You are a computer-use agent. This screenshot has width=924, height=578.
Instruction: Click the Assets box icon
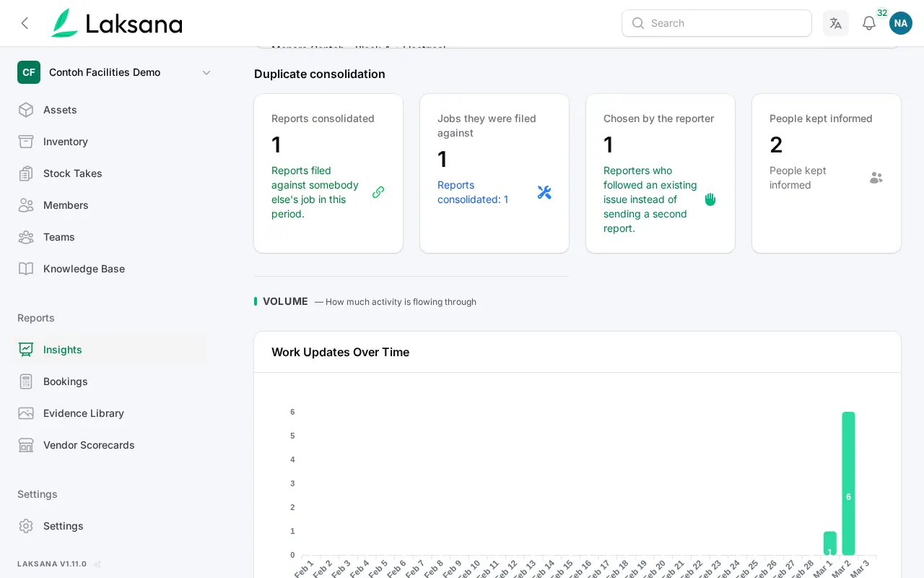point(26,110)
